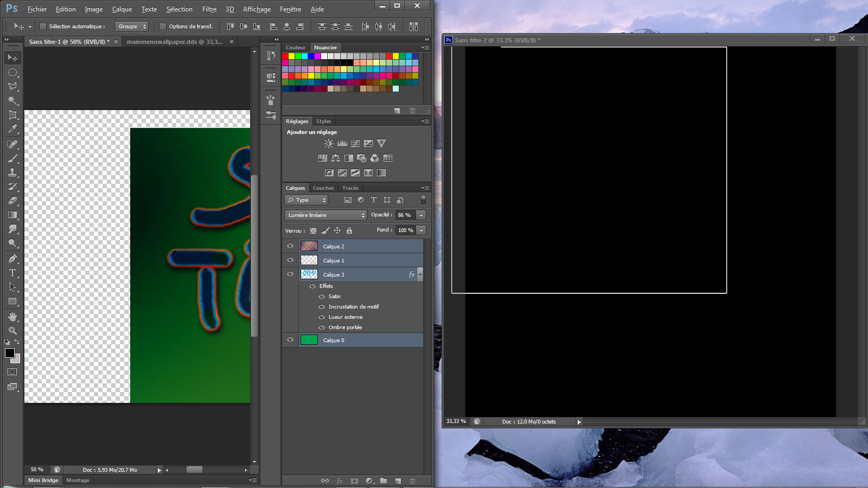Select the Horizontal Type tool
Image resolution: width=868 pixels, height=488 pixels.
[12, 273]
